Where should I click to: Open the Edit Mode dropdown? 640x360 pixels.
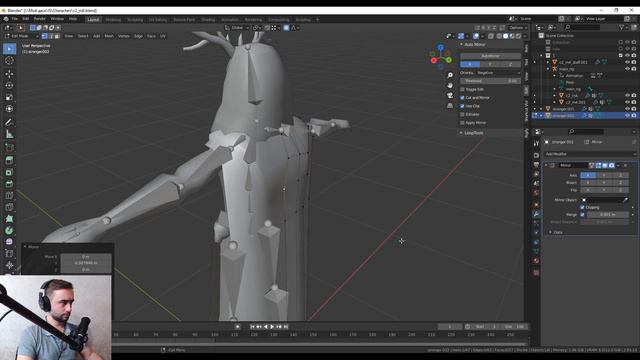(x=21, y=36)
